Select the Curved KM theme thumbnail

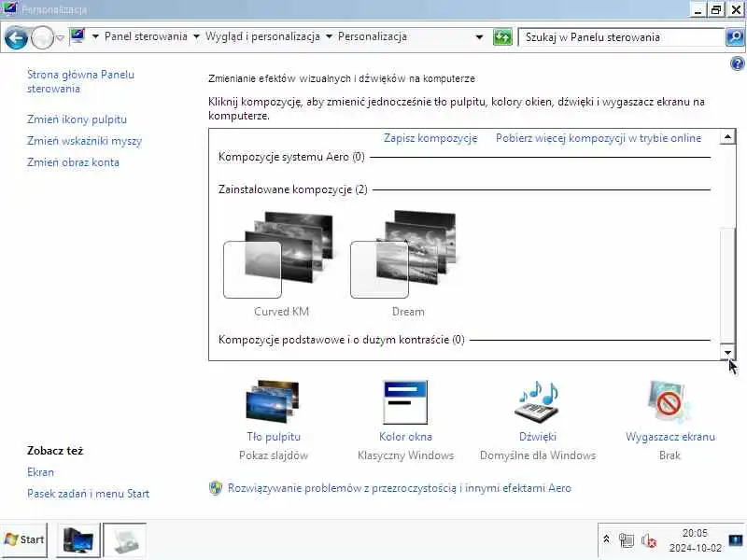tap(278, 255)
